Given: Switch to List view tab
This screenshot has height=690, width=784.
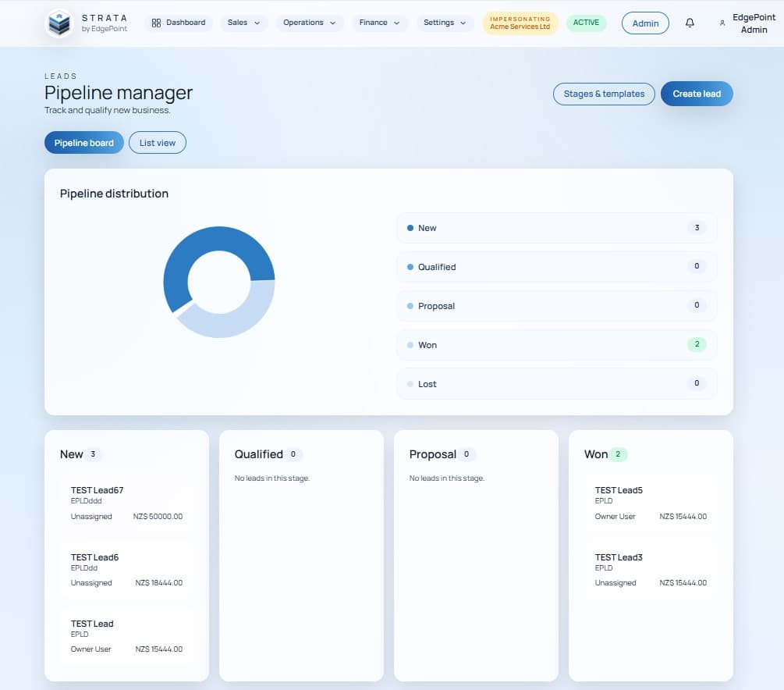Looking at the screenshot, I should coord(157,143).
